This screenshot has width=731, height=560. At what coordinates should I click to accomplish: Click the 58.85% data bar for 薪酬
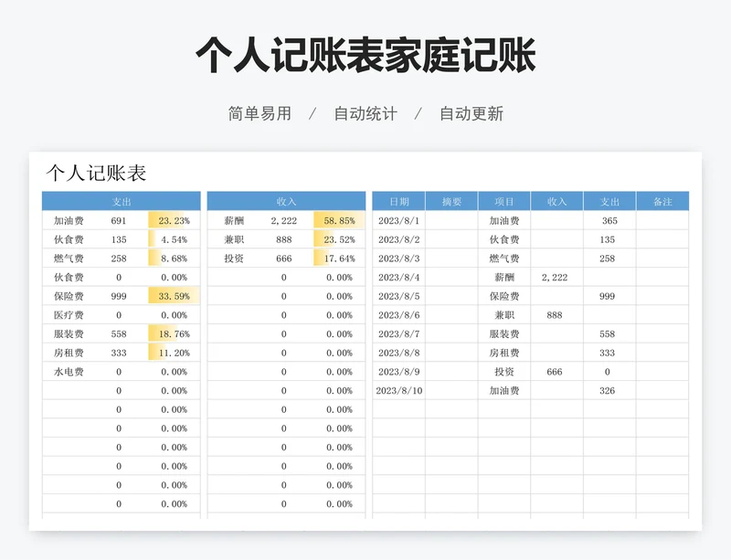point(339,220)
